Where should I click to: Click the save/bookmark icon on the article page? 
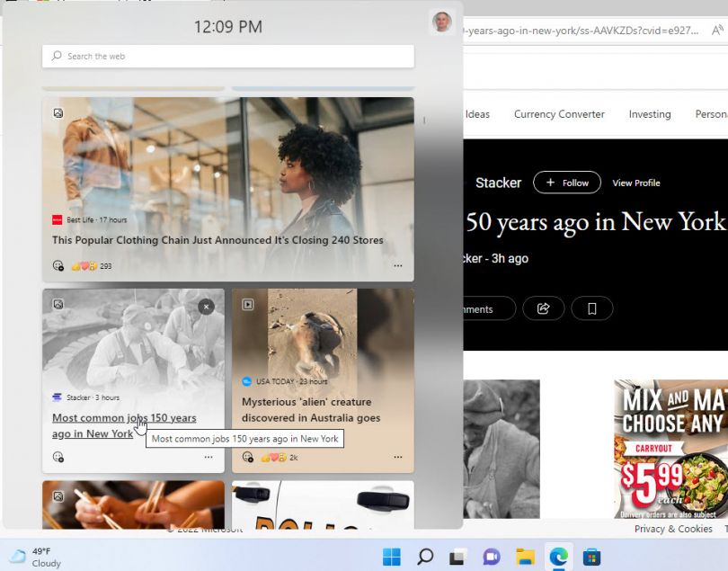click(x=591, y=308)
